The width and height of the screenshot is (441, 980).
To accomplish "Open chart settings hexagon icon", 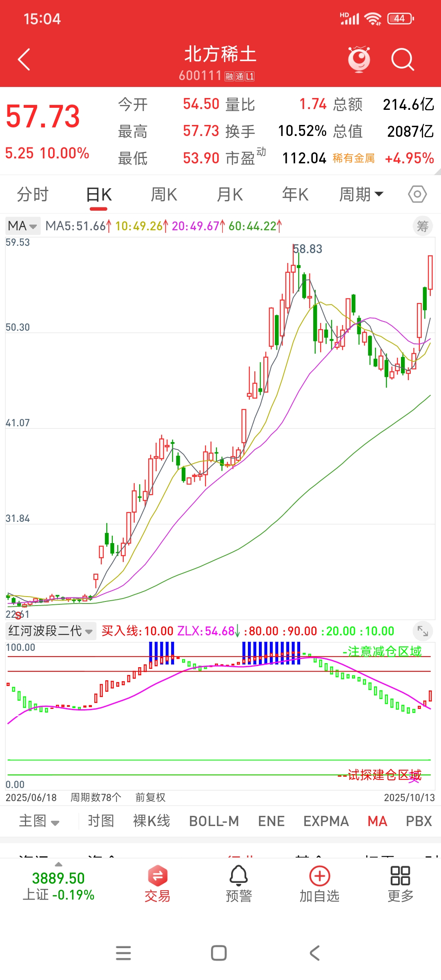I will click(x=417, y=194).
